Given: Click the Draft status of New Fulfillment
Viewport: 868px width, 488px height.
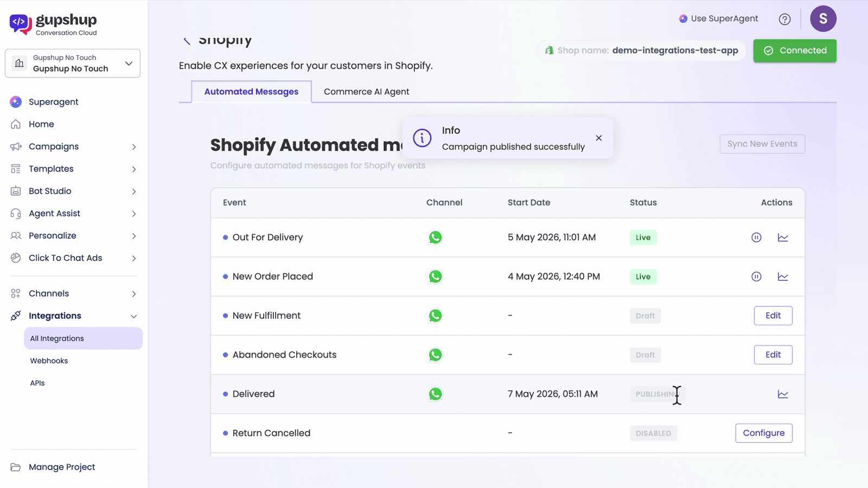Looking at the screenshot, I should [x=645, y=316].
